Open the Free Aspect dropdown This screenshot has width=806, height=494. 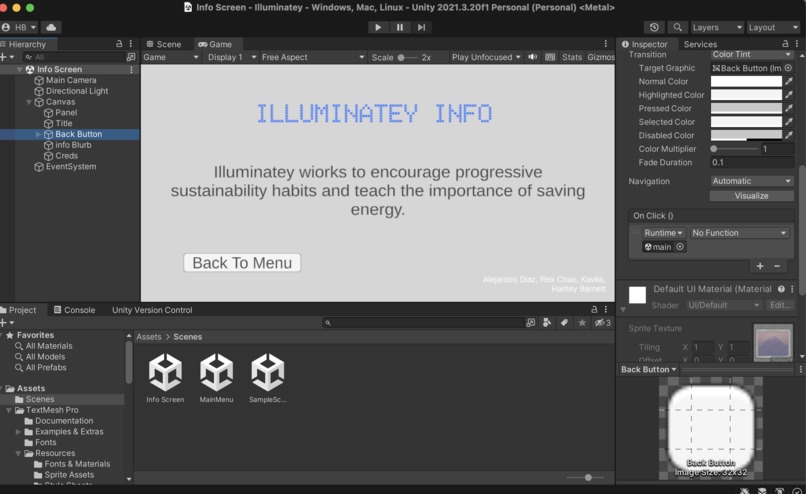313,57
